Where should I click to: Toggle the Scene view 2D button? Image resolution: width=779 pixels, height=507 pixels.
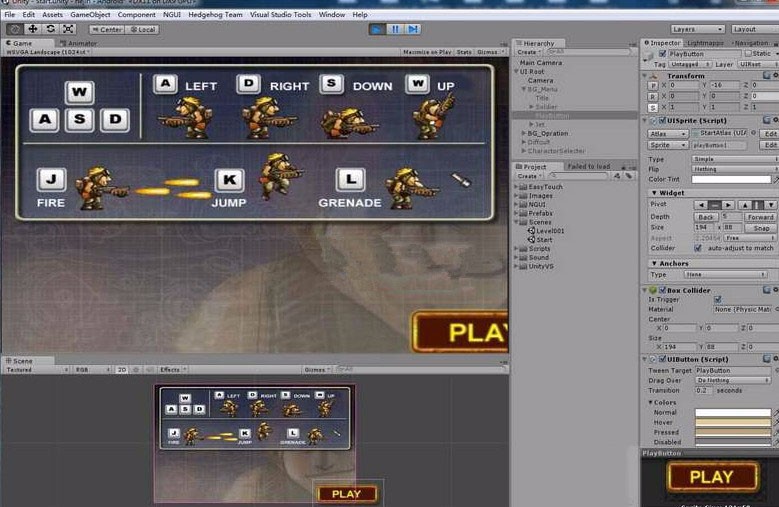(x=121, y=369)
